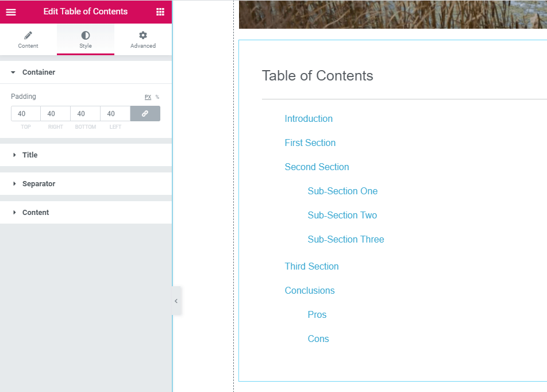
Task: Click the Top padding input field
Action: point(26,114)
